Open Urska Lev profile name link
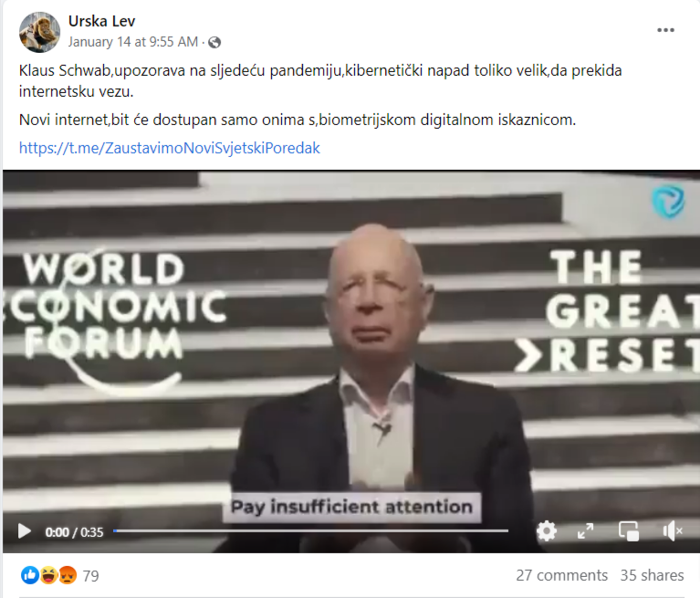700x598 pixels. point(101,21)
